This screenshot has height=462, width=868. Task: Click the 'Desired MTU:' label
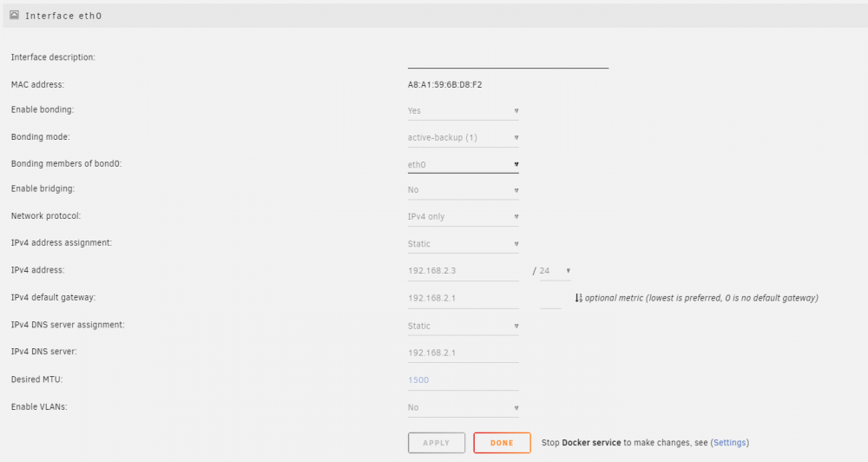37,379
